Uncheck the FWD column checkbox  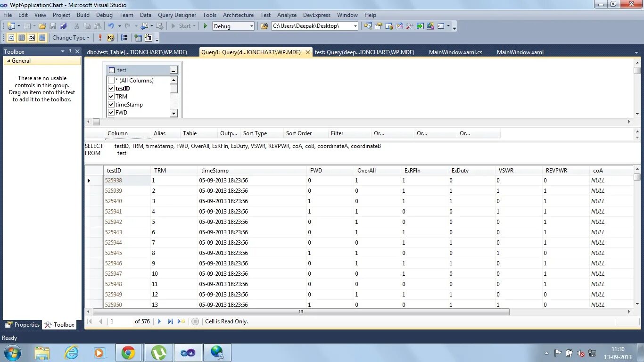point(111,113)
